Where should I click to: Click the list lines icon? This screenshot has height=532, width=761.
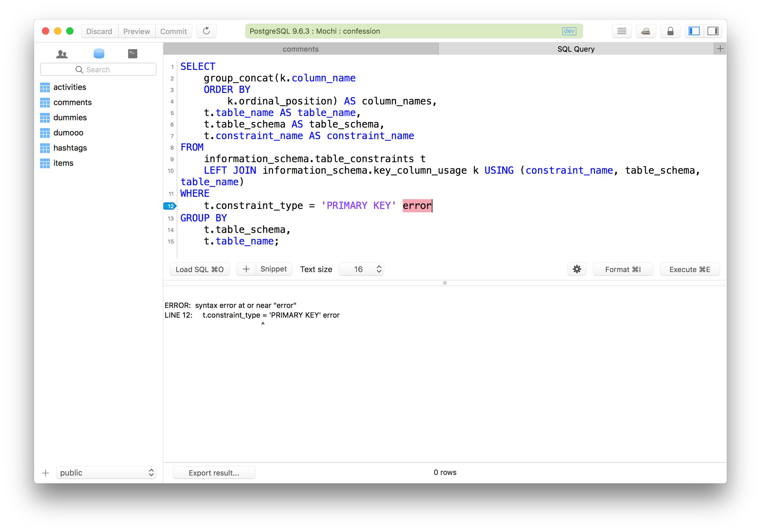pos(621,31)
